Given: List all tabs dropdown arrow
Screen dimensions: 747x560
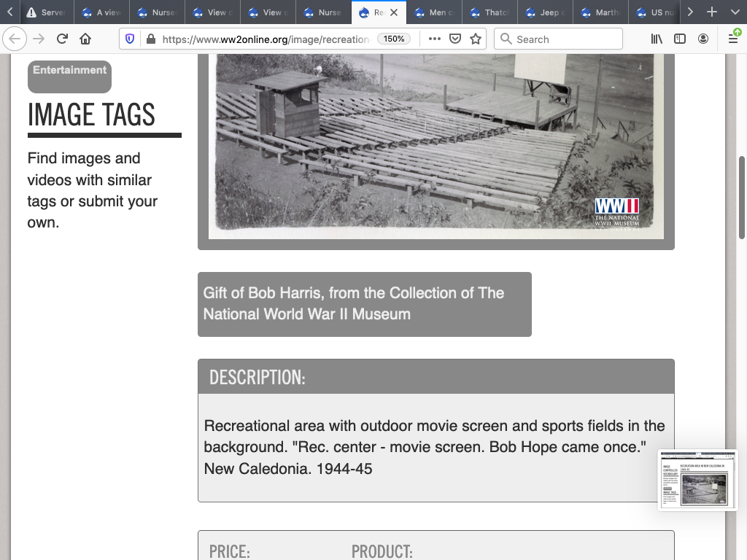Looking at the screenshot, I should (734, 12).
